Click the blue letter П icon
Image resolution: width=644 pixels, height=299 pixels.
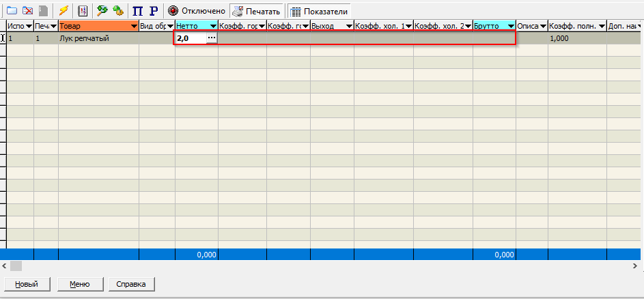click(x=137, y=11)
